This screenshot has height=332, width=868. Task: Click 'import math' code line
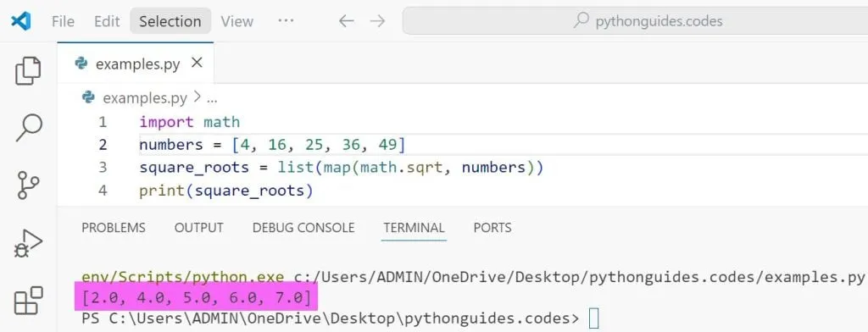(189, 122)
